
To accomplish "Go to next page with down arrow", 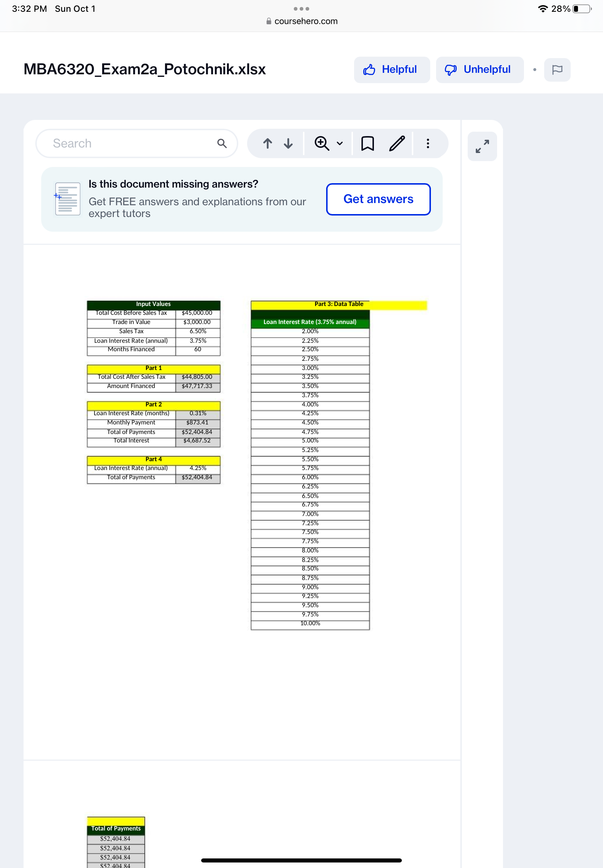I will point(288,143).
